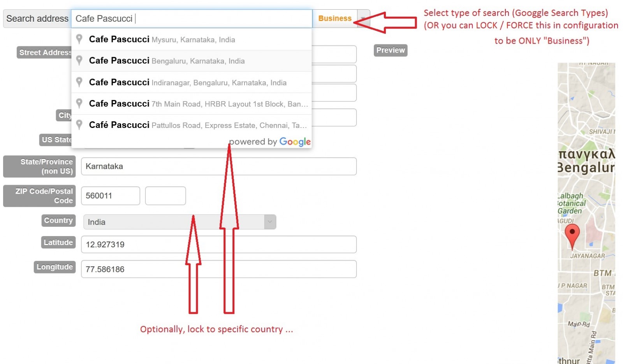Image resolution: width=623 pixels, height=364 pixels.
Task: Click the ZIP Code/Postal Code label
Action: click(39, 196)
